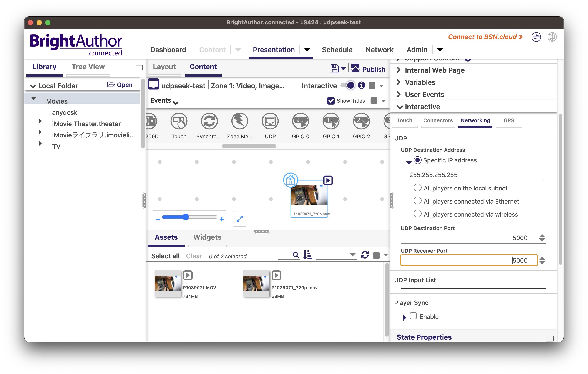Switch to the Widgets tab

[207, 237]
